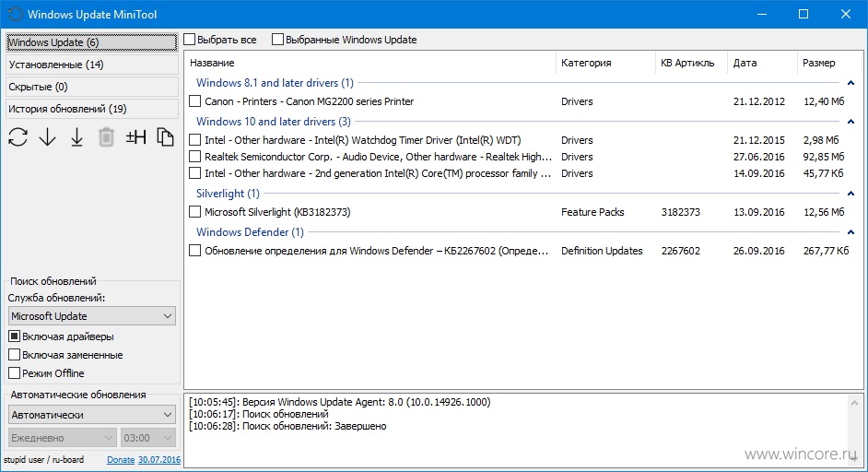Click the Donate link

click(121, 460)
